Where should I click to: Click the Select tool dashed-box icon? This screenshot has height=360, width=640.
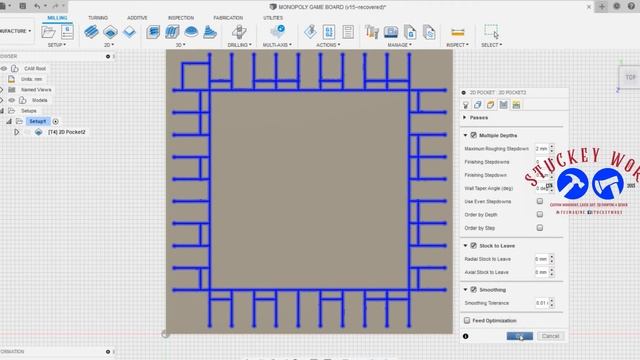[491, 31]
